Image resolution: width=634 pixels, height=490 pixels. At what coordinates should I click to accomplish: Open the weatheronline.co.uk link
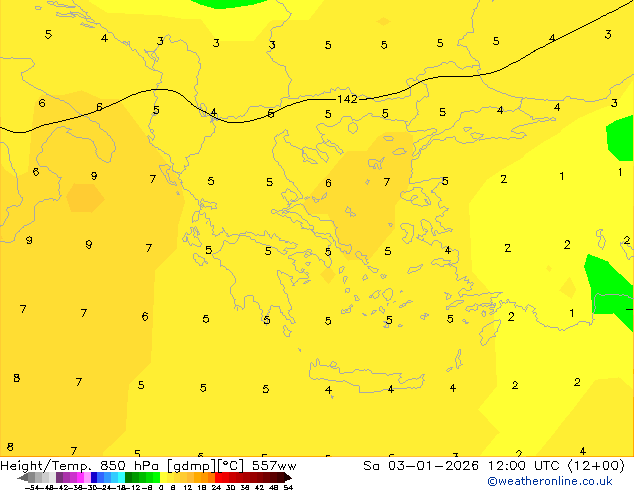550,481
